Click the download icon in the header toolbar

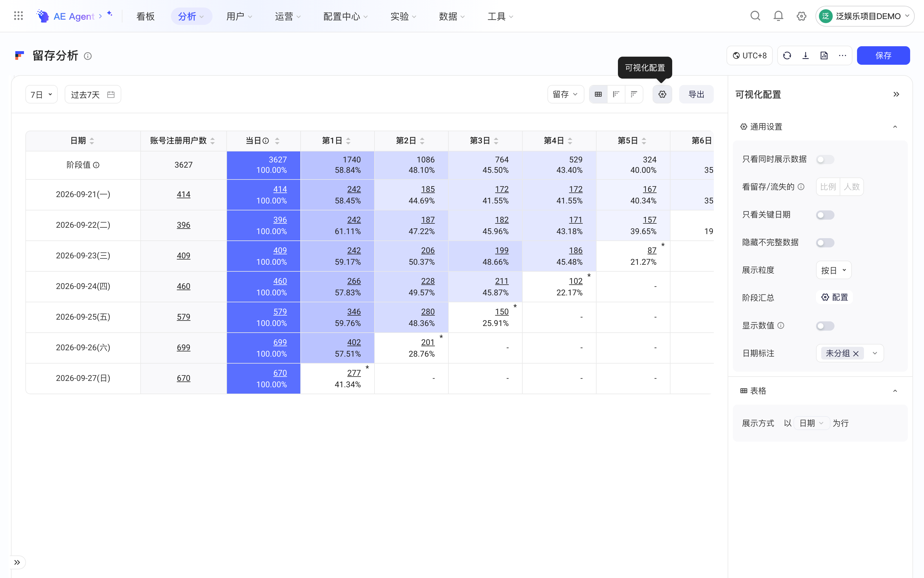coord(806,56)
